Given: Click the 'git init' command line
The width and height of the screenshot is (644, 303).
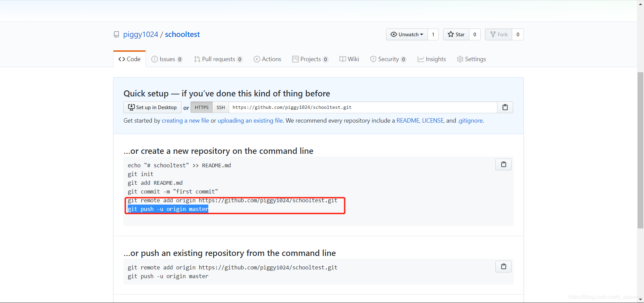Looking at the screenshot, I should [x=141, y=174].
